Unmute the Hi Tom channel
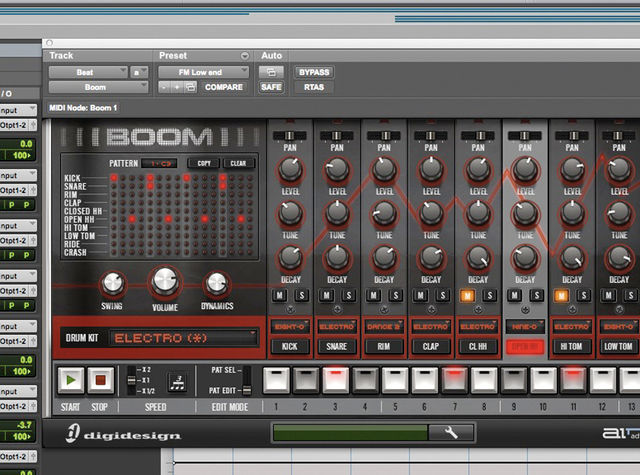The height and width of the screenshot is (475, 640). [x=561, y=295]
